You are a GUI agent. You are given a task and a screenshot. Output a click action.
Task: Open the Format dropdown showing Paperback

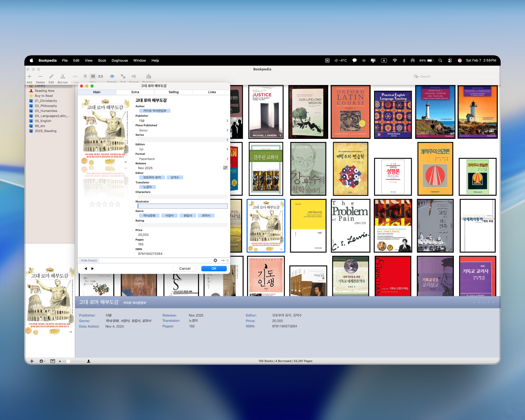coord(227,159)
